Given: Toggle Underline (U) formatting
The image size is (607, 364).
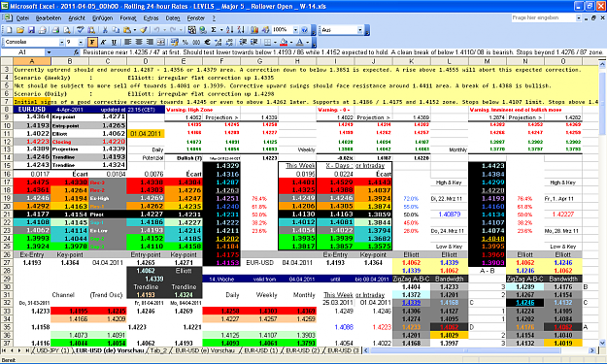Looking at the screenshot, I should (114, 42).
